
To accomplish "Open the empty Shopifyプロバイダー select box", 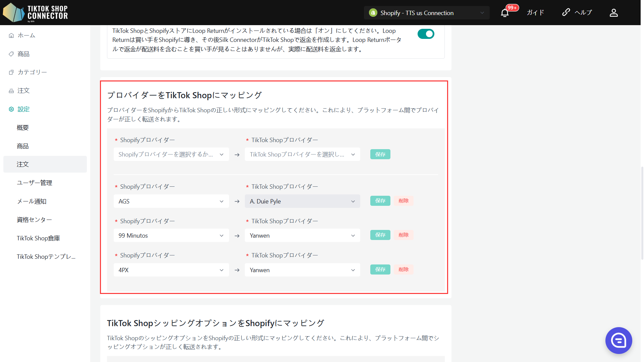I will point(171,154).
